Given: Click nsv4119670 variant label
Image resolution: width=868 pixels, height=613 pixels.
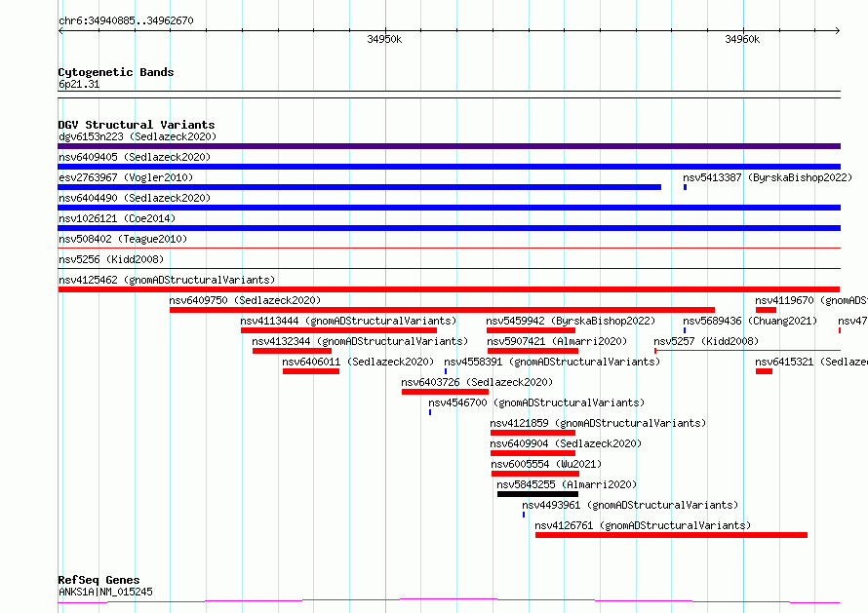Looking at the screenshot, I should click(811, 300).
